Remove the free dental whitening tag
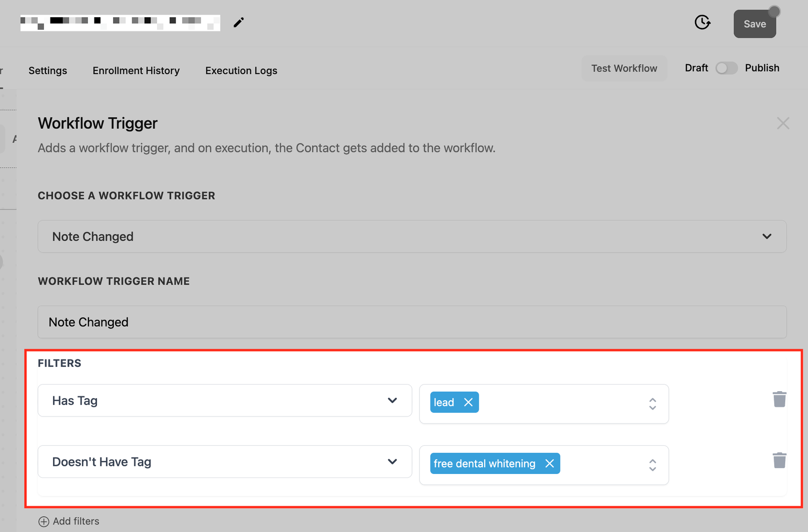The image size is (808, 532). pos(549,463)
